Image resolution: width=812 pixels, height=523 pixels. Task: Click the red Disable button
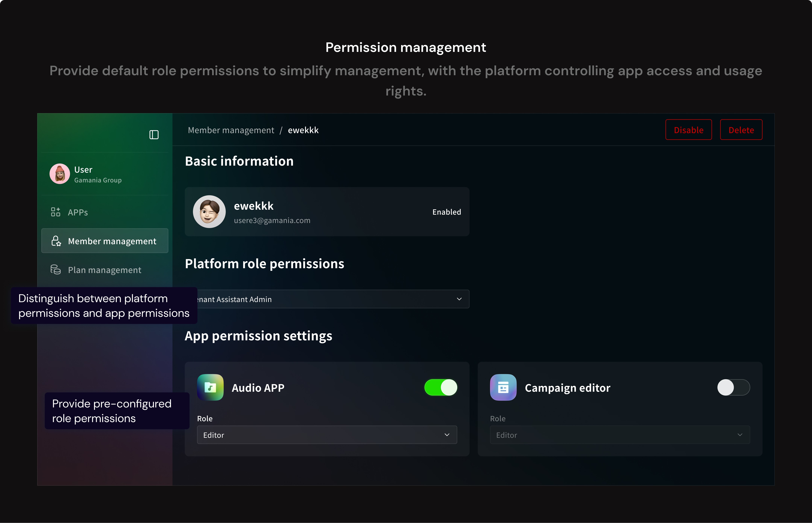pos(688,130)
